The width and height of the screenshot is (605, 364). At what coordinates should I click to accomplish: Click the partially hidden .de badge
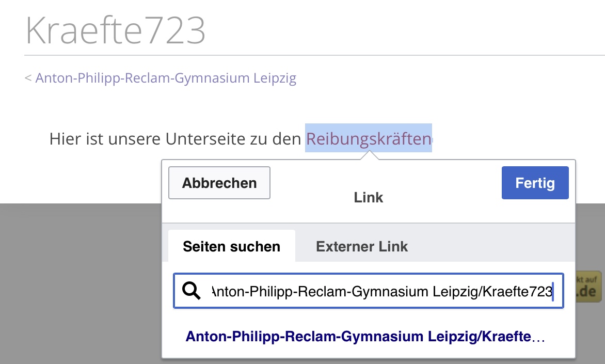(588, 287)
